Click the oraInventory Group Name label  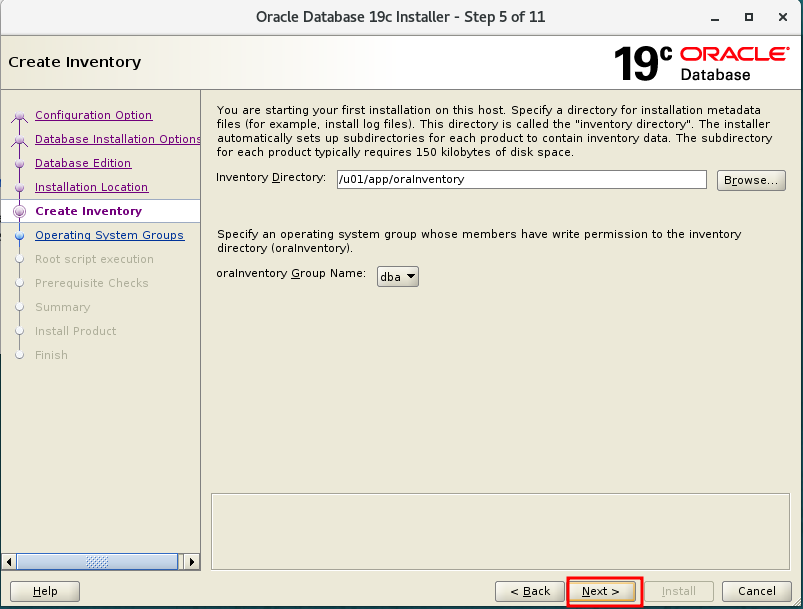(291, 274)
